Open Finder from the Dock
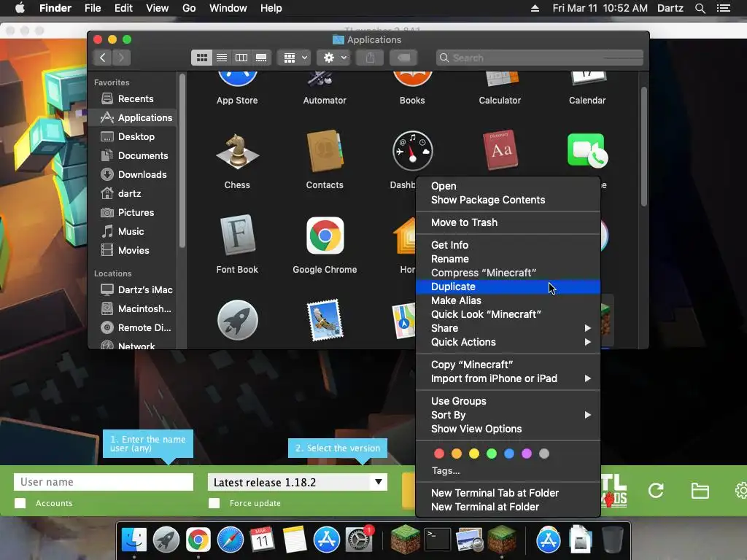Image resolution: width=747 pixels, height=560 pixels. pyautogui.click(x=134, y=540)
